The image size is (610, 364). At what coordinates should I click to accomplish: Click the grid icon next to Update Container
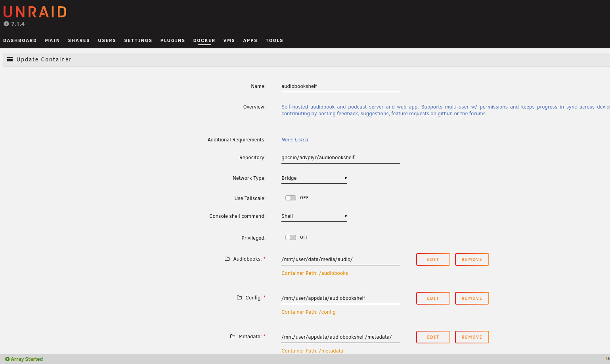coord(10,59)
